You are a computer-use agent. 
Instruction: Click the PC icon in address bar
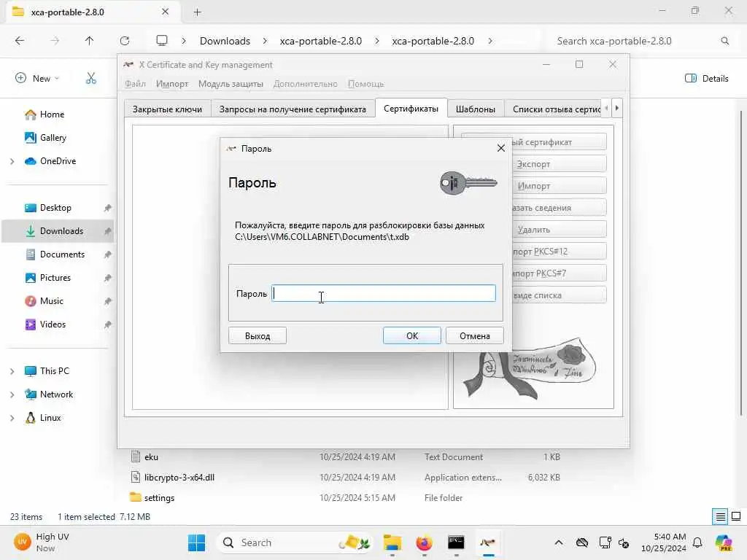(162, 41)
